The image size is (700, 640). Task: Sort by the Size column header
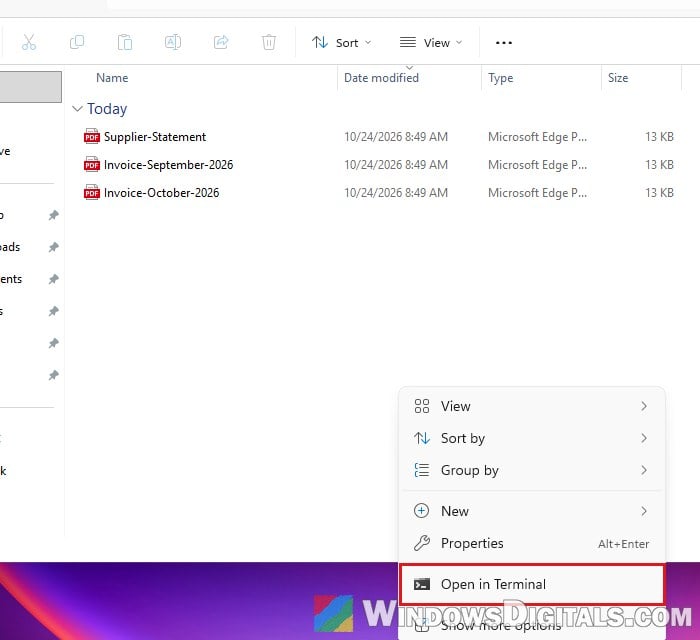[x=618, y=78]
